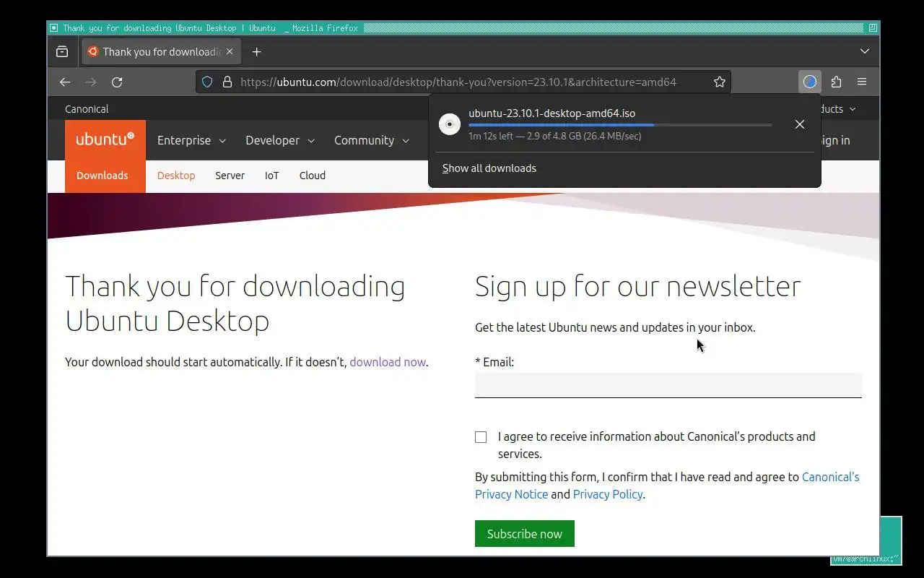
Task: Reload the current page
Action: pyautogui.click(x=117, y=82)
